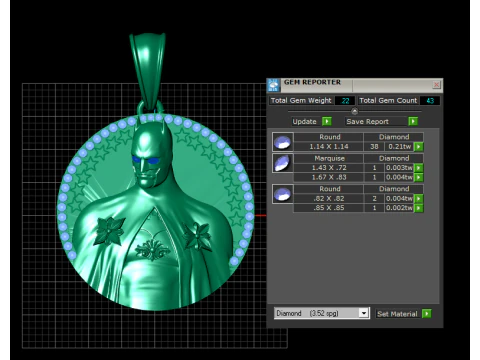Click the 1.67 X .83 size cell
This screenshot has width=480, height=360.
329,177
